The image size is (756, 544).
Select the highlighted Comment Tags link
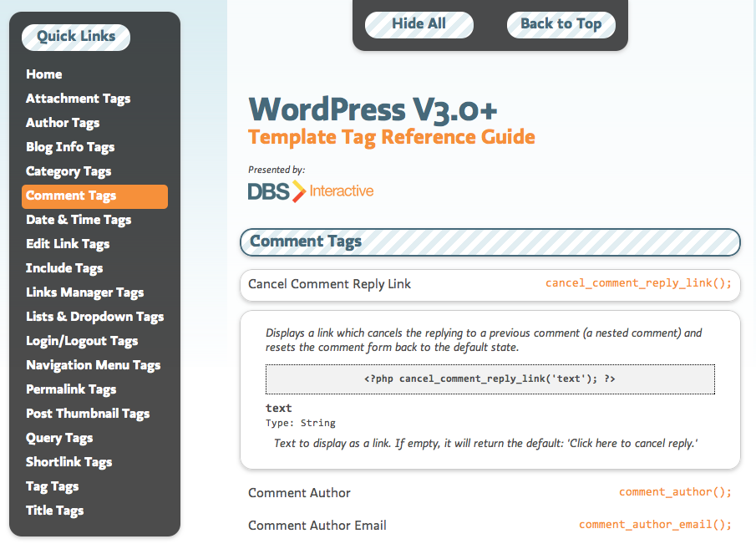pos(94,196)
